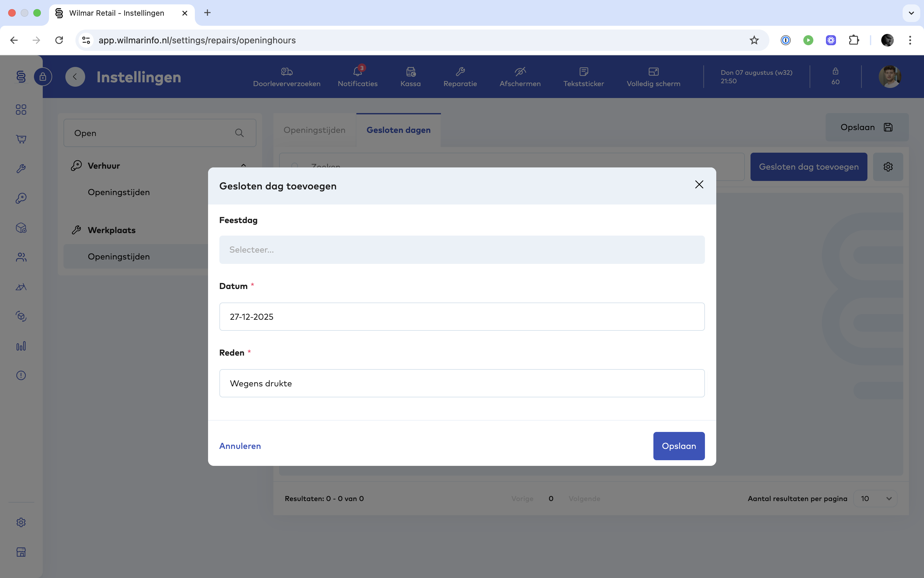
Task: Open the Tekststicker tool
Action: 583,77
